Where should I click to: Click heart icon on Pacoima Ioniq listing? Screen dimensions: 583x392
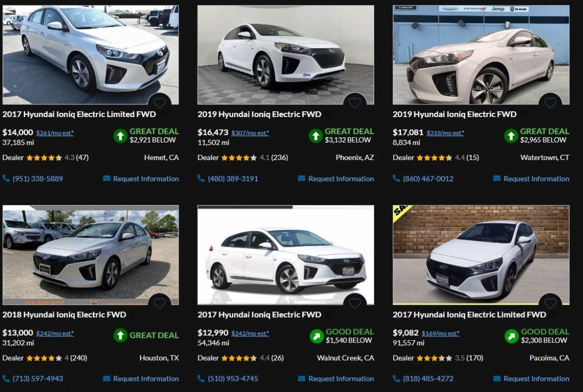click(x=550, y=303)
